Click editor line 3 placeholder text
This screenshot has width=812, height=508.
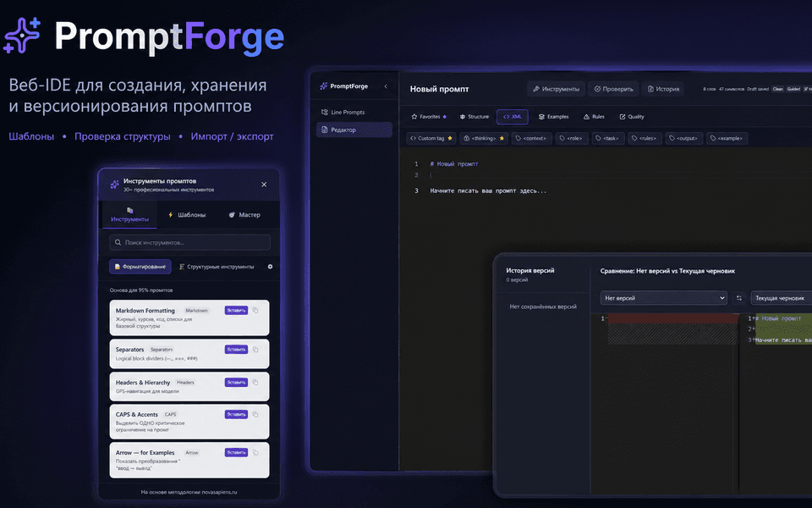coord(488,190)
